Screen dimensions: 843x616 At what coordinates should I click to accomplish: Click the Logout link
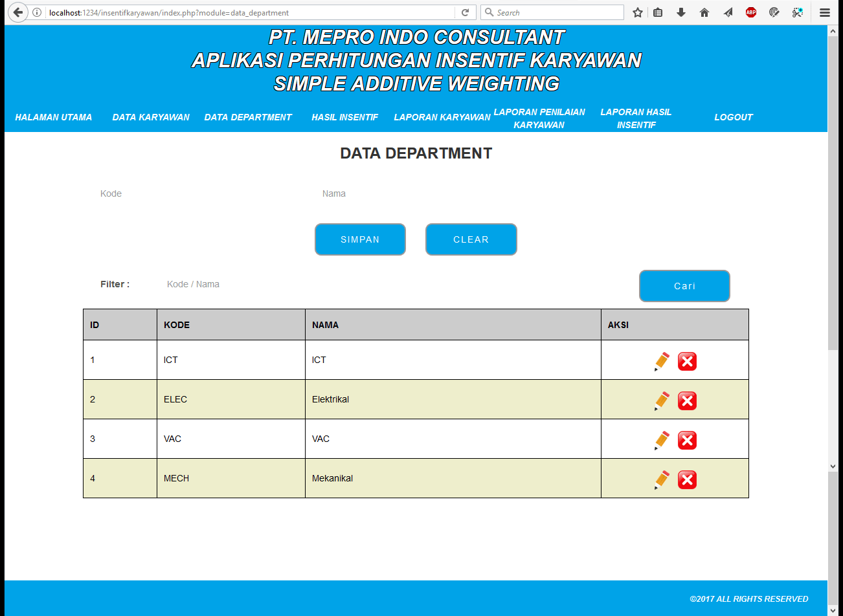[x=733, y=117]
